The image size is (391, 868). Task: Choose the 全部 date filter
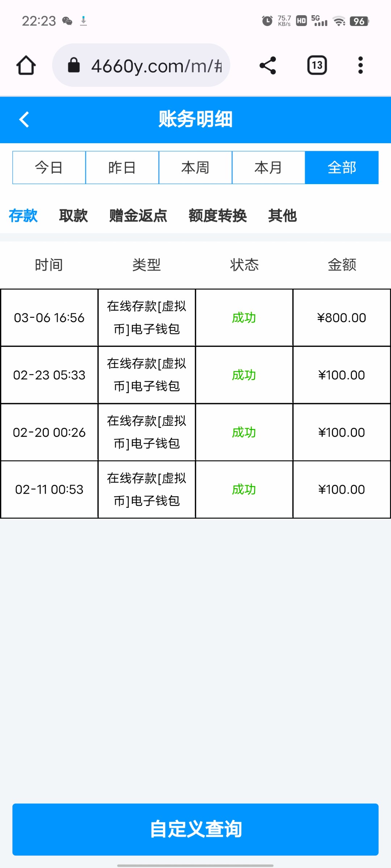[342, 168]
